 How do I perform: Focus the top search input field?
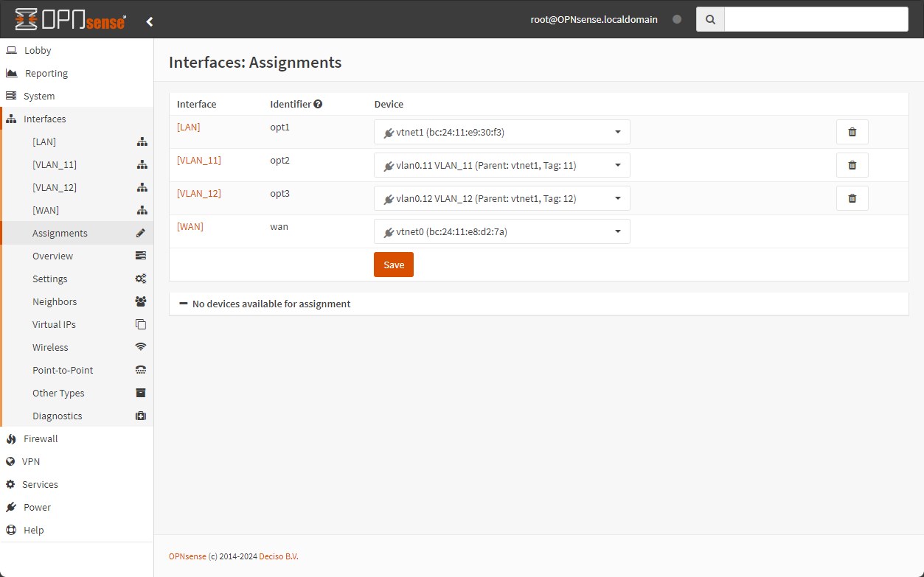pyautogui.click(x=816, y=20)
